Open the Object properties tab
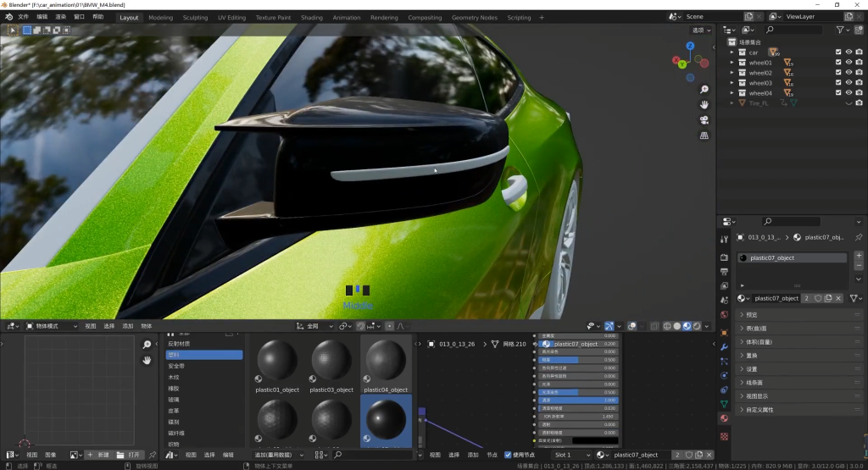 724,333
